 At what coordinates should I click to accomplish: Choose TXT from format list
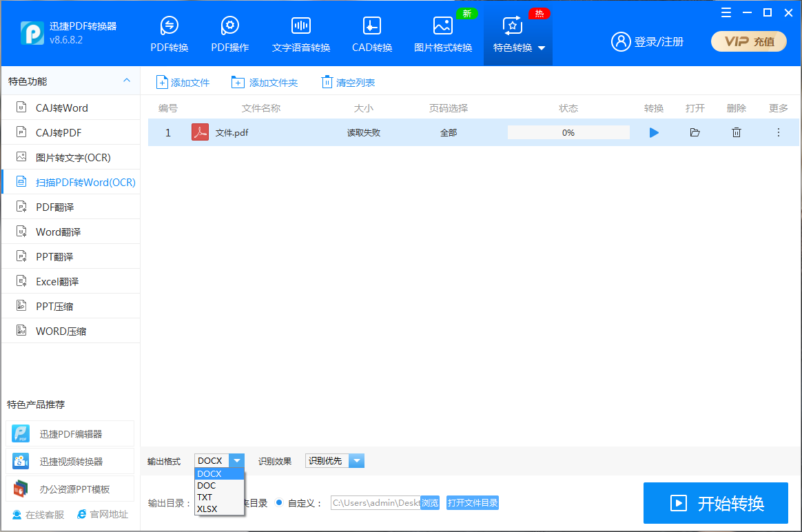[x=219, y=498]
